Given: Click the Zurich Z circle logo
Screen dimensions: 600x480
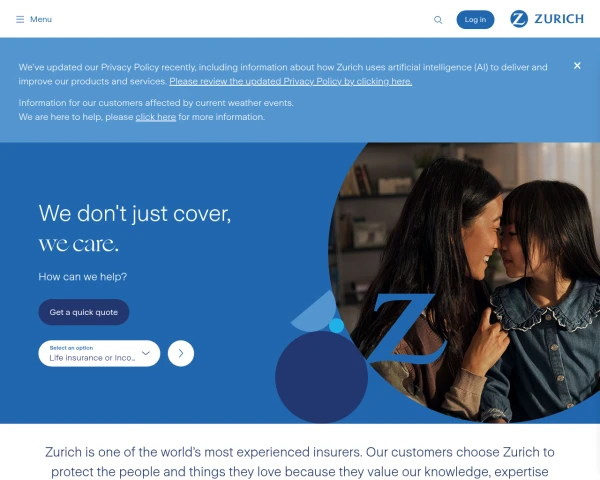Looking at the screenshot, I should [519, 19].
